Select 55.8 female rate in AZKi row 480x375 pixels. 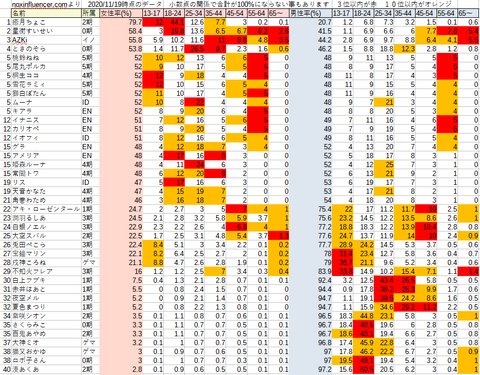[121, 40]
